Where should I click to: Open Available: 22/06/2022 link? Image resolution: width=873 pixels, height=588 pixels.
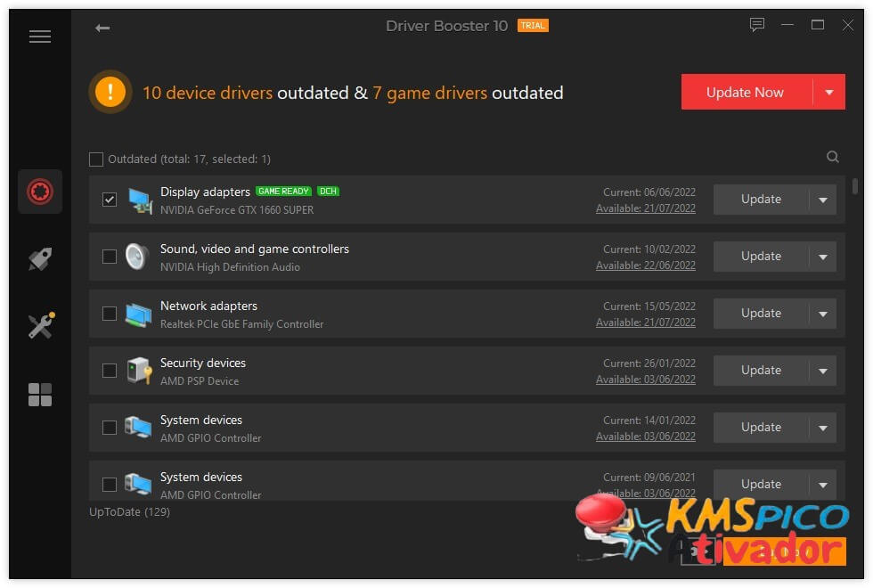645,265
